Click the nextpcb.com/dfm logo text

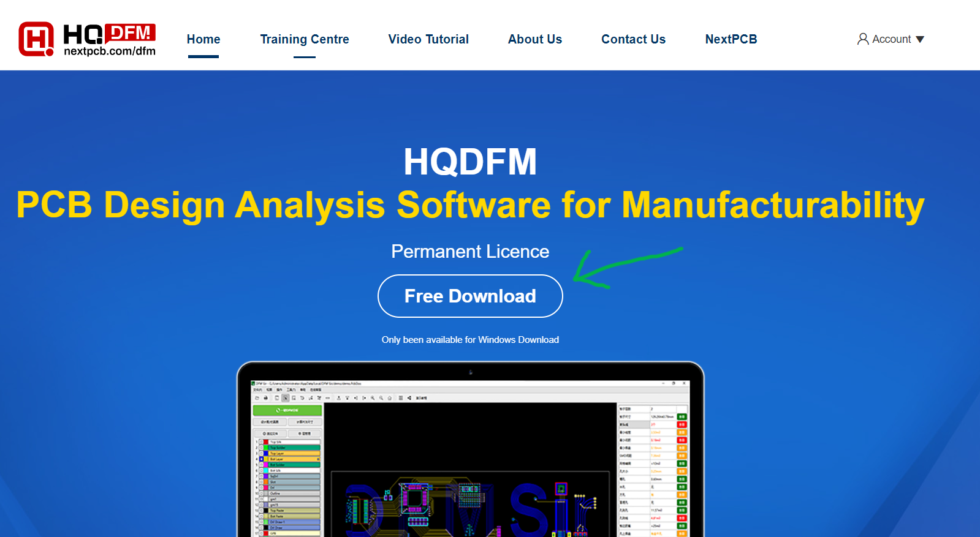110,51
